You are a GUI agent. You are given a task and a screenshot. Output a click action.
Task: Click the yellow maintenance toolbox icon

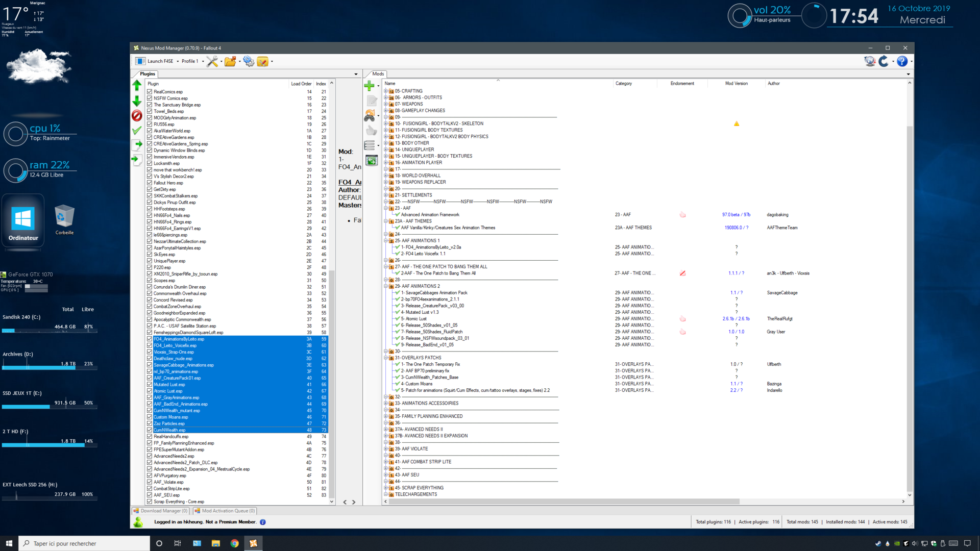point(262,61)
